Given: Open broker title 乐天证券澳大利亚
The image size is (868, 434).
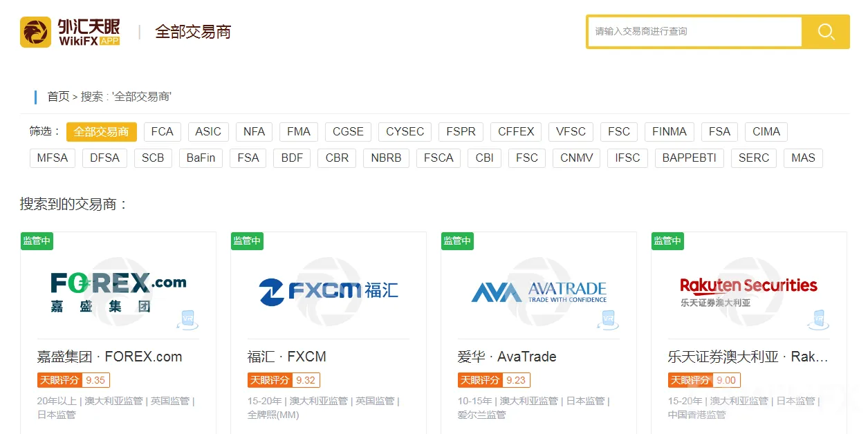Looking at the screenshot, I should [x=748, y=357].
